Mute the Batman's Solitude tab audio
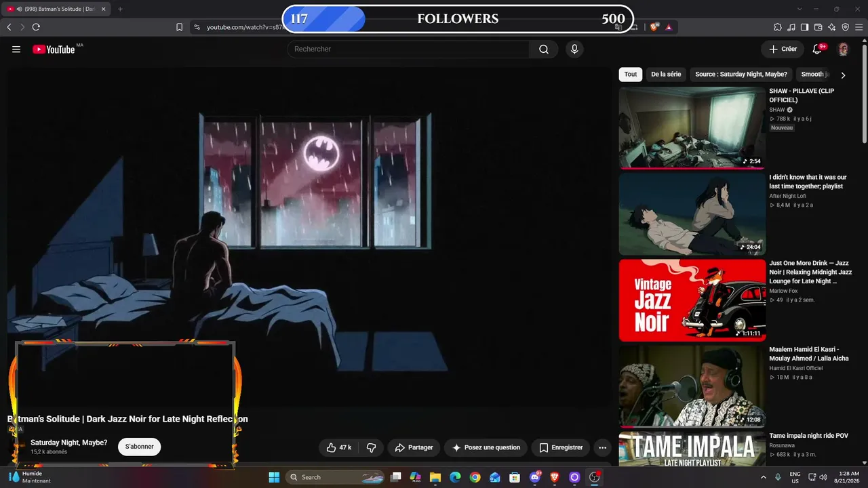Screen dimensions: 868x488 click(x=19, y=9)
